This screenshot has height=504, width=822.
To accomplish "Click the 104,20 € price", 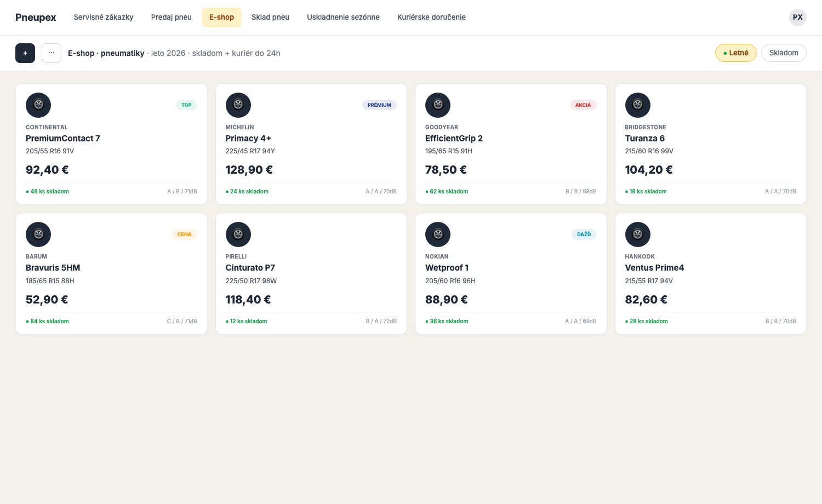I will coord(649,170).
